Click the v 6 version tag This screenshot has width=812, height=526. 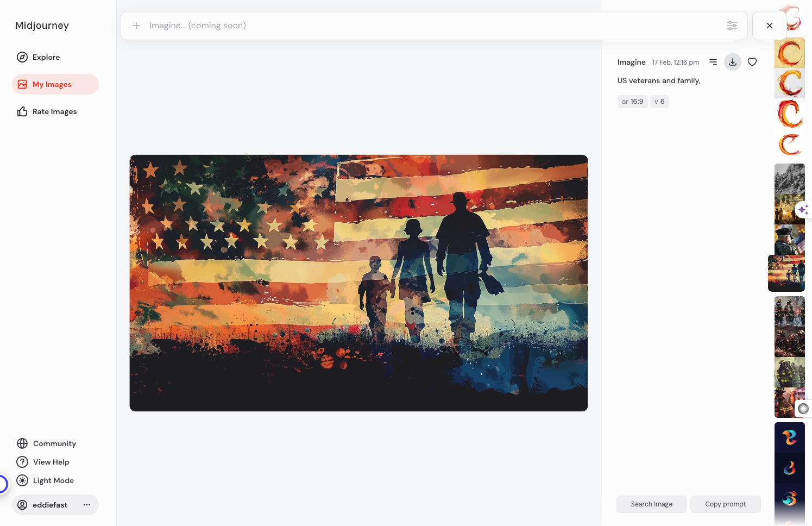click(659, 102)
